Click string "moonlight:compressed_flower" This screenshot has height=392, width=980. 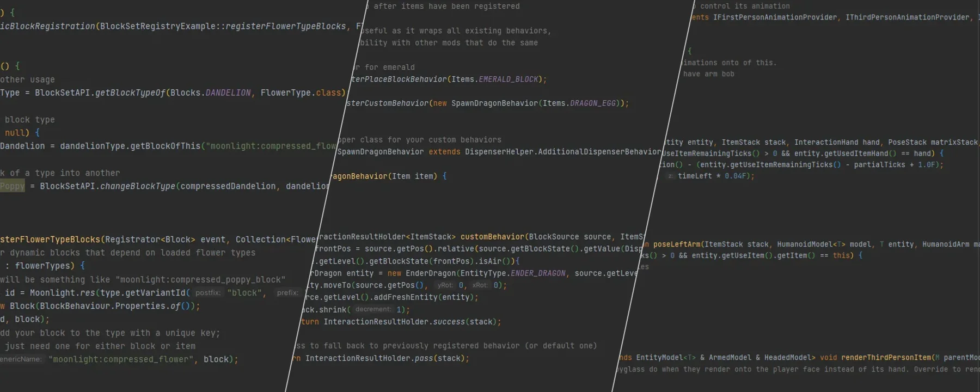(121, 359)
